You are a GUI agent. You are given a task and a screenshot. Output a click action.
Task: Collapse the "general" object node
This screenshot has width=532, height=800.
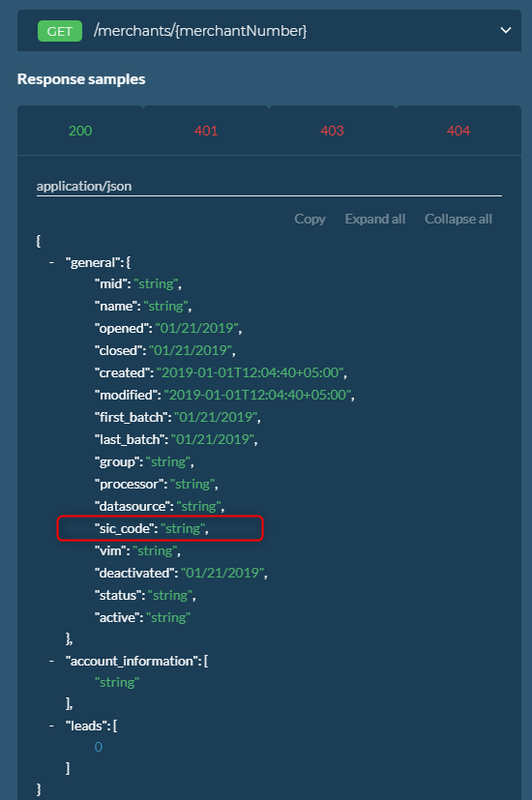(x=51, y=262)
